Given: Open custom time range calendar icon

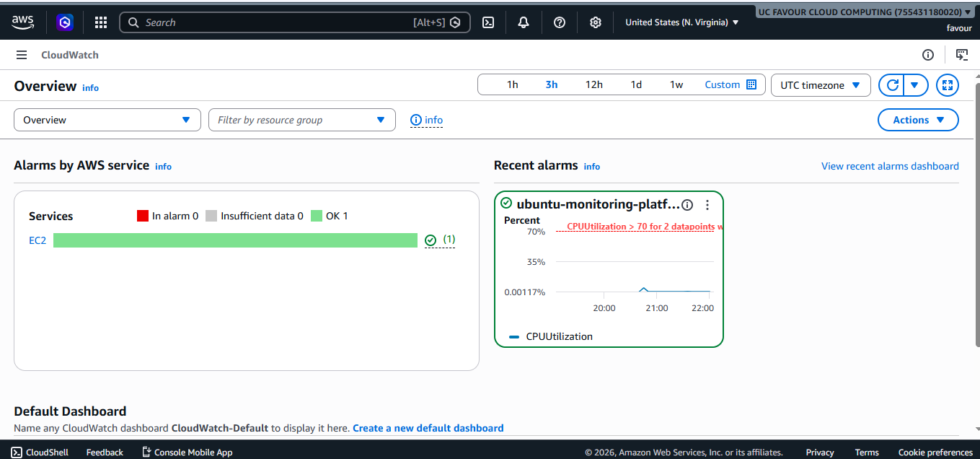Looking at the screenshot, I should [751, 84].
